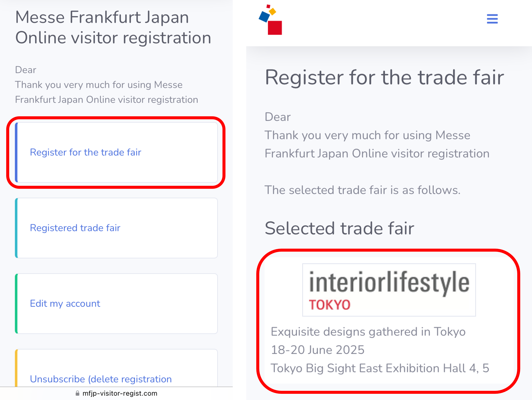Click the red square in the logo
532x400 pixels.
click(275, 28)
